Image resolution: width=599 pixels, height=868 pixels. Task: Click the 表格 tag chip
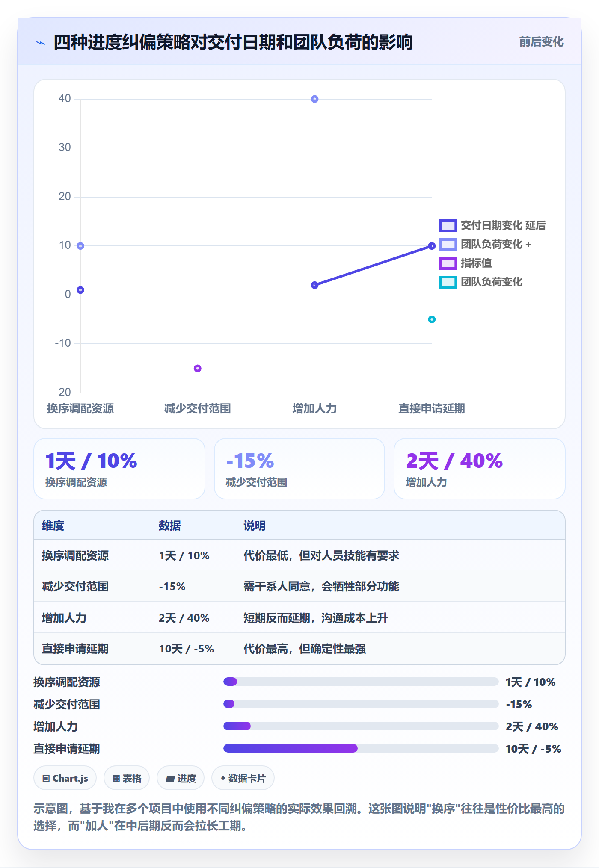pos(127,778)
